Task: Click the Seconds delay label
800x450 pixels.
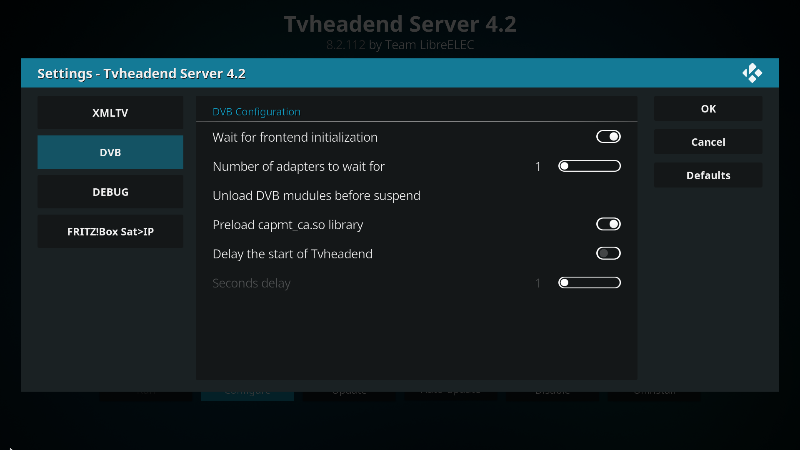Action: 251,283
